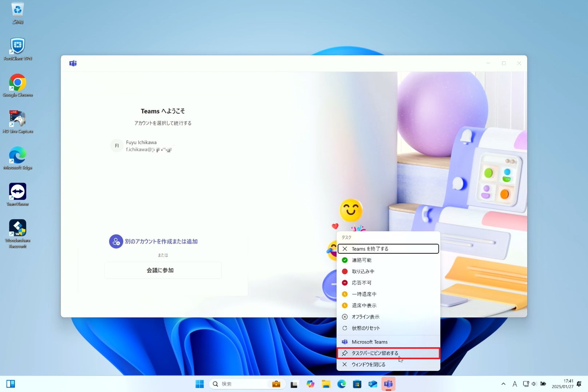Click the 会議に参加 button
Viewport: 588px width, 392px height.
point(163,270)
